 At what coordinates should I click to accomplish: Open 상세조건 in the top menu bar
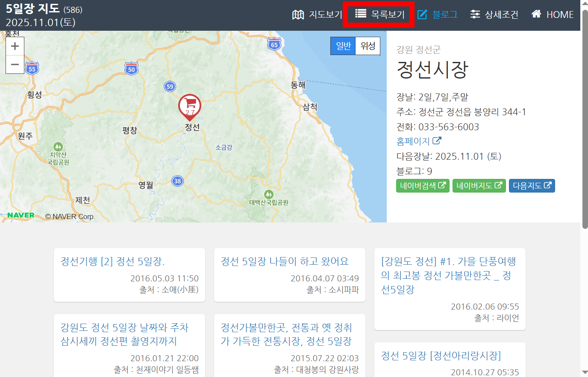[494, 14]
